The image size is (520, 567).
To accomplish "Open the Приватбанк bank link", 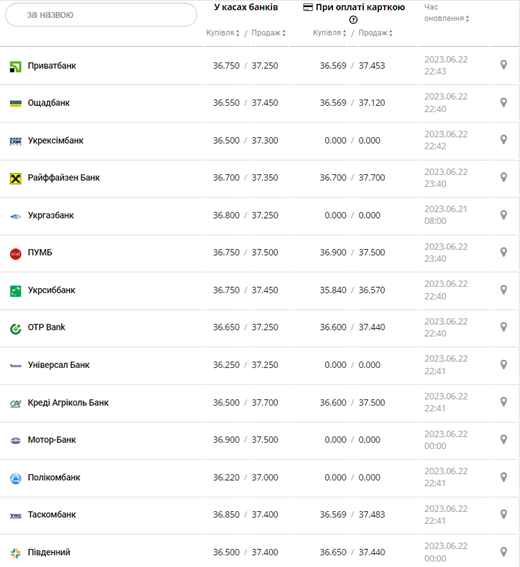I will (52, 66).
